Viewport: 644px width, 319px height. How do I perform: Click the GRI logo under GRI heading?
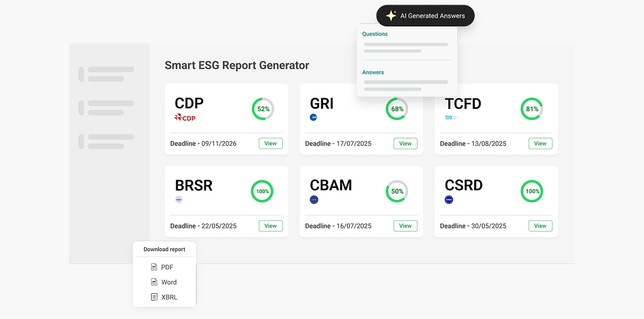tap(313, 118)
